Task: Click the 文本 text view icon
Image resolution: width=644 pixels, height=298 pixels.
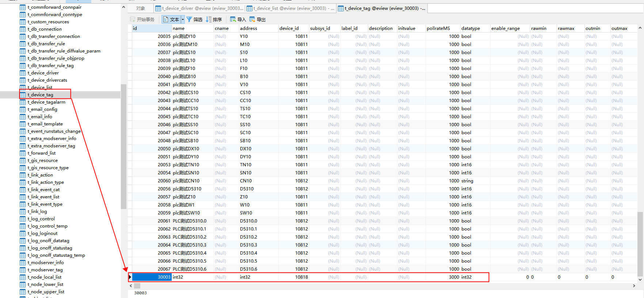Action: click(x=166, y=19)
